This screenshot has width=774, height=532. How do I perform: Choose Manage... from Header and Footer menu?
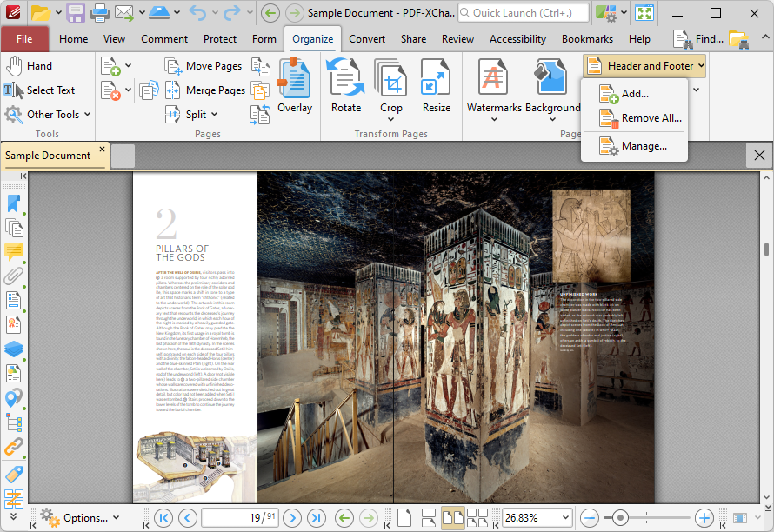click(634, 146)
